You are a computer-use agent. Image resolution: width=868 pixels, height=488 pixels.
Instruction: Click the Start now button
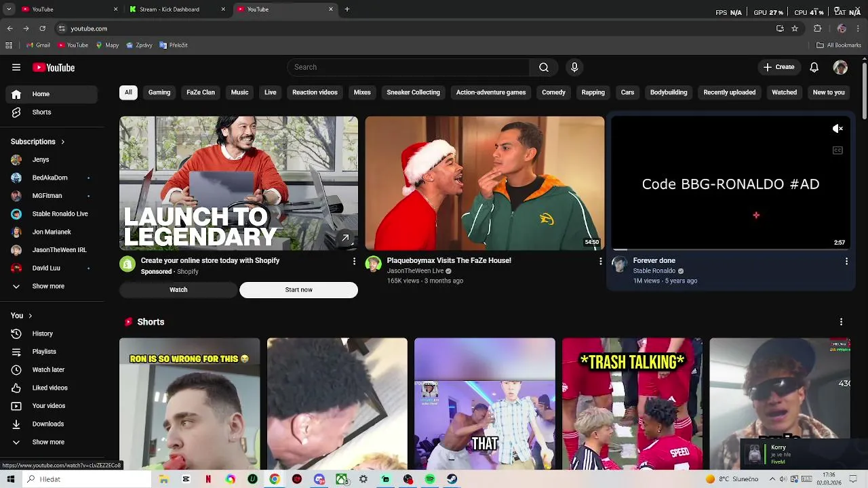[x=298, y=289]
